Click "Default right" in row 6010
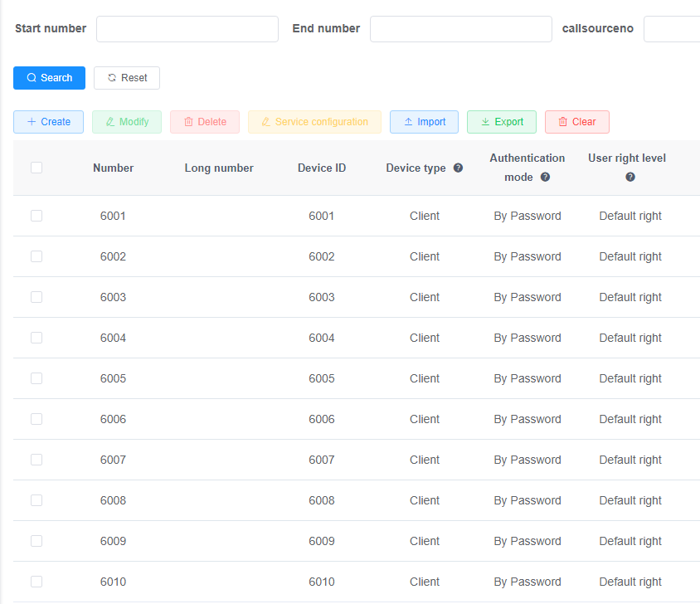 630,582
